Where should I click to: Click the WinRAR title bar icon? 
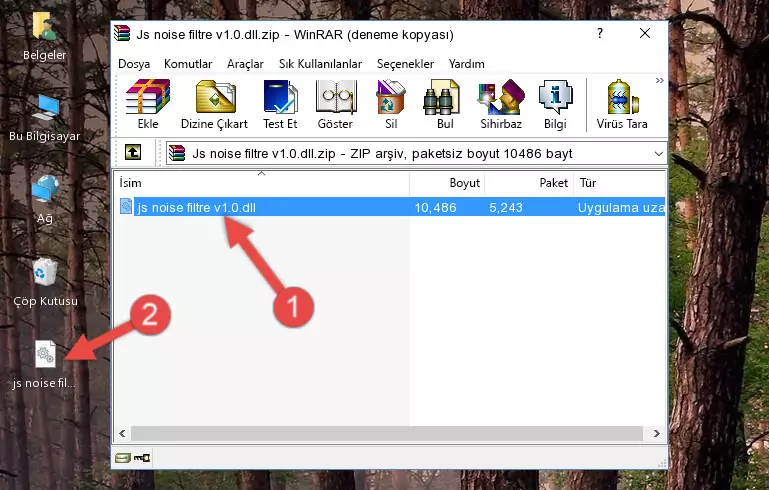tap(122, 33)
